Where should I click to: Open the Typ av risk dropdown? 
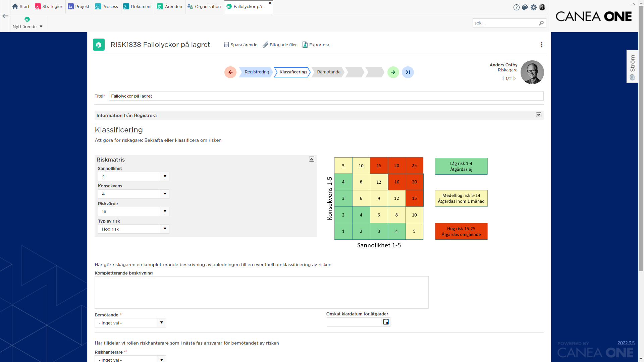165,229
